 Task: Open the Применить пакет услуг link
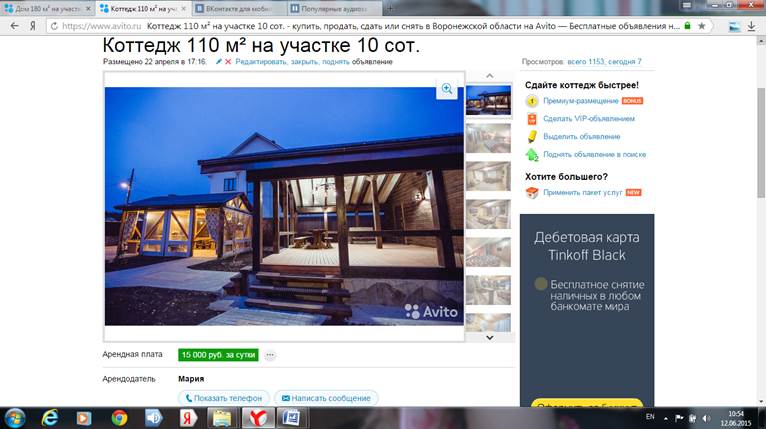coord(582,193)
